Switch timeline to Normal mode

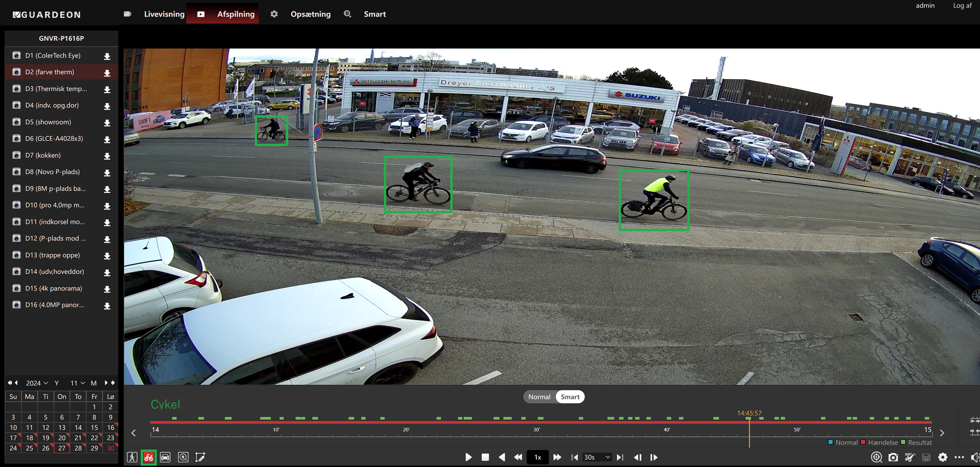coord(539,397)
